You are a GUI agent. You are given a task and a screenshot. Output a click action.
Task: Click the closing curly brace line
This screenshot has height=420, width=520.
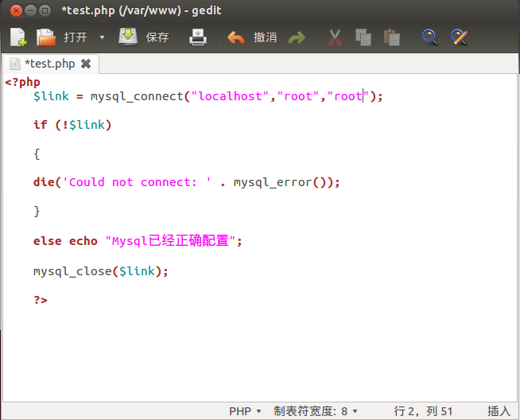37,212
